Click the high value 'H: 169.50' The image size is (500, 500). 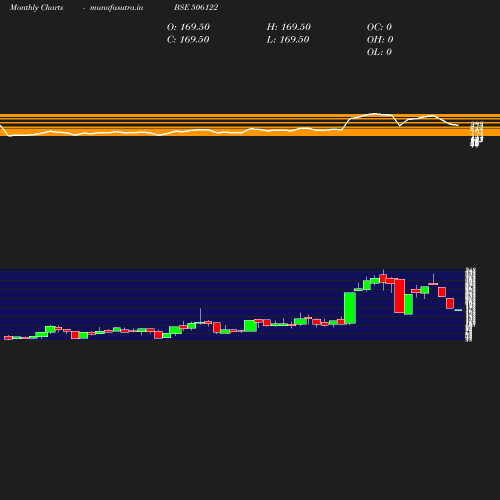pos(288,27)
